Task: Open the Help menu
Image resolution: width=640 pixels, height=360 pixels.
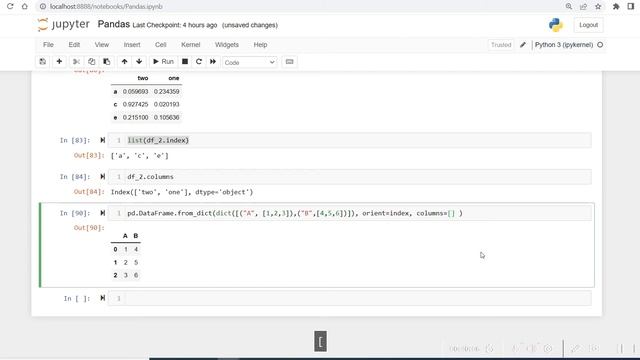Action: tap(260, 45)
